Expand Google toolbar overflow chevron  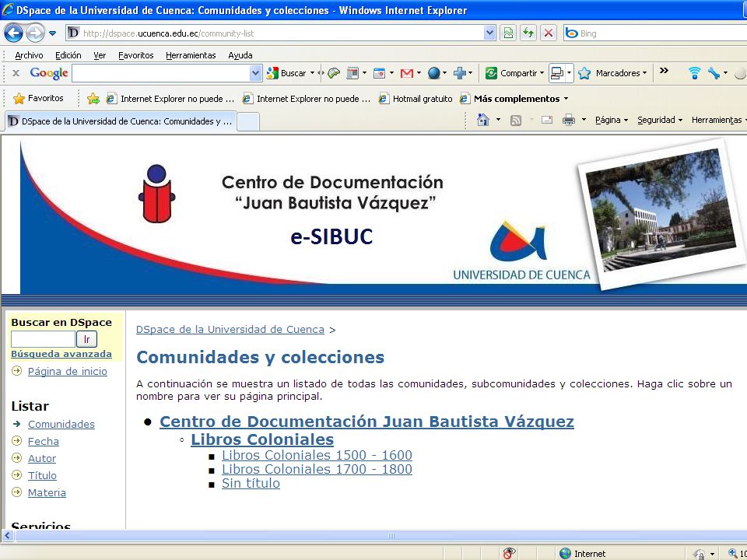[x=664, y=71]
